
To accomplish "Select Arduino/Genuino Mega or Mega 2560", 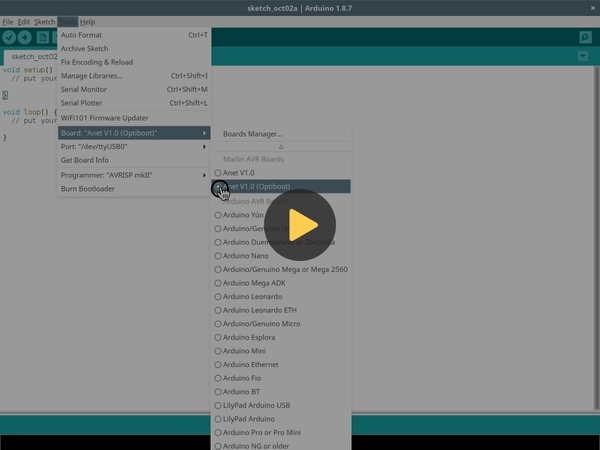I will (x=281, y=269).
